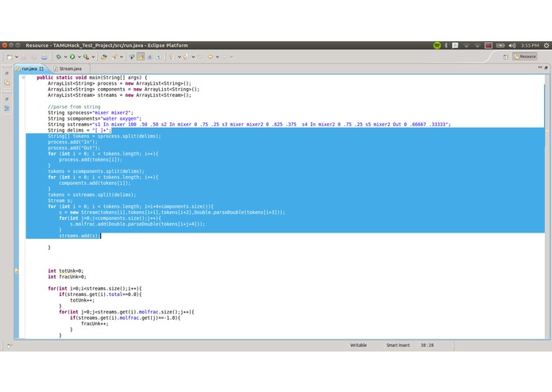Screen dimensions: 552x392
Task: Toggle the highlighted Mark Occurrences button
Action: 141,56
